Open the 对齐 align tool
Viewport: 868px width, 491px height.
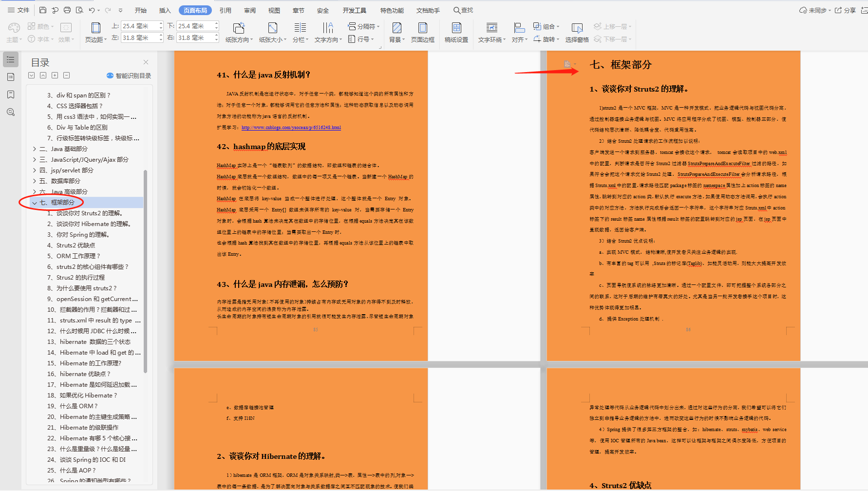click(x=519, y=33)
